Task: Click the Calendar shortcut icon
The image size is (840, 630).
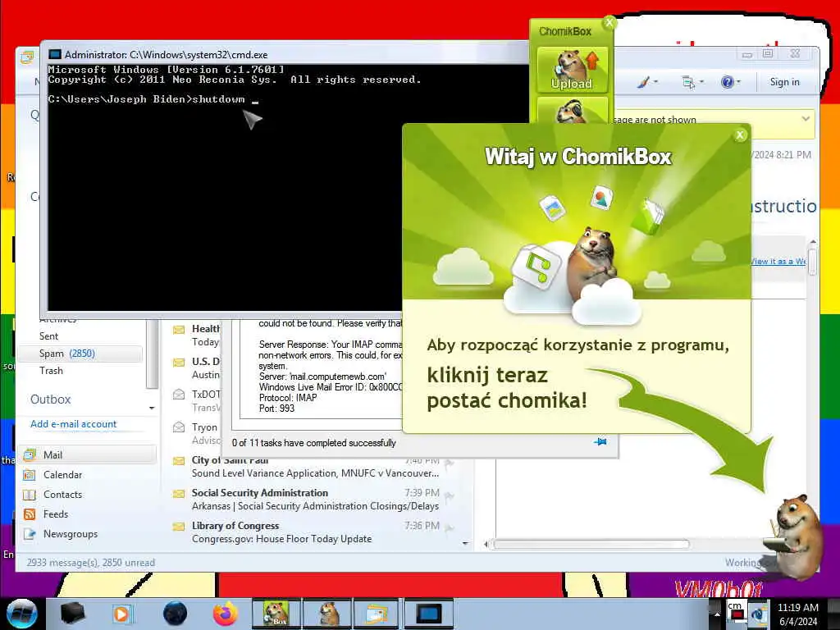Action: [x=30, y=475]
